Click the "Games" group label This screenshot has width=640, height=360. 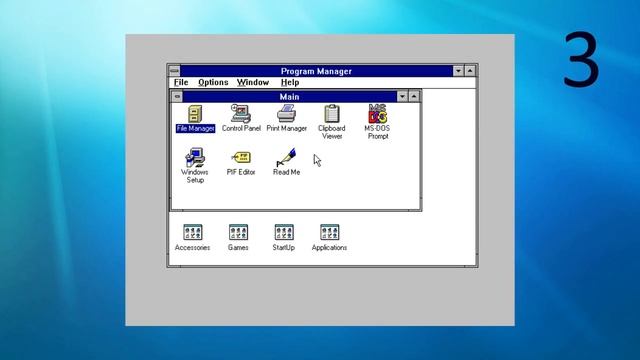click(238, 247)
